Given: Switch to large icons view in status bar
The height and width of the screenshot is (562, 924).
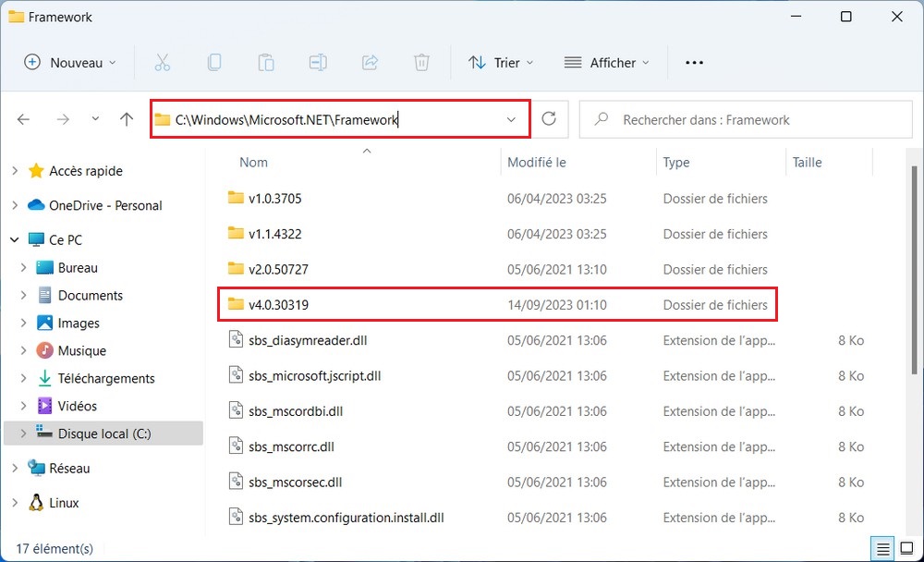Looking at the screenshot, I should pos(907,549).
